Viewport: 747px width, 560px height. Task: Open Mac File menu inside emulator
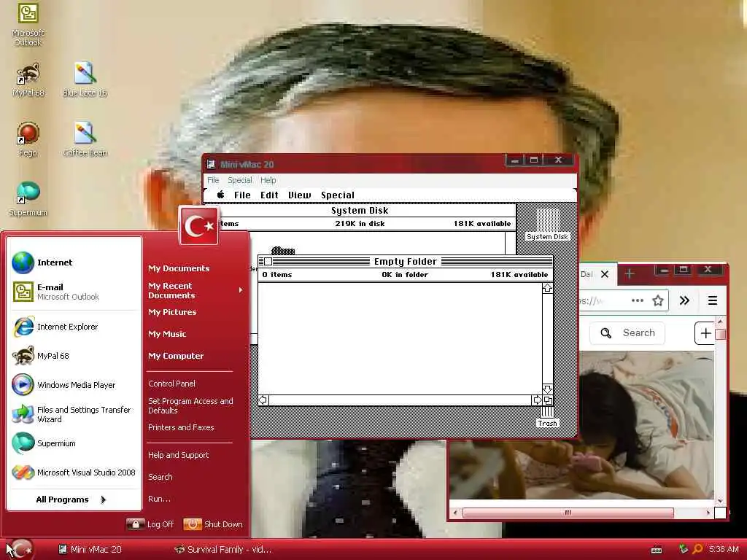(x=242, y=195)
